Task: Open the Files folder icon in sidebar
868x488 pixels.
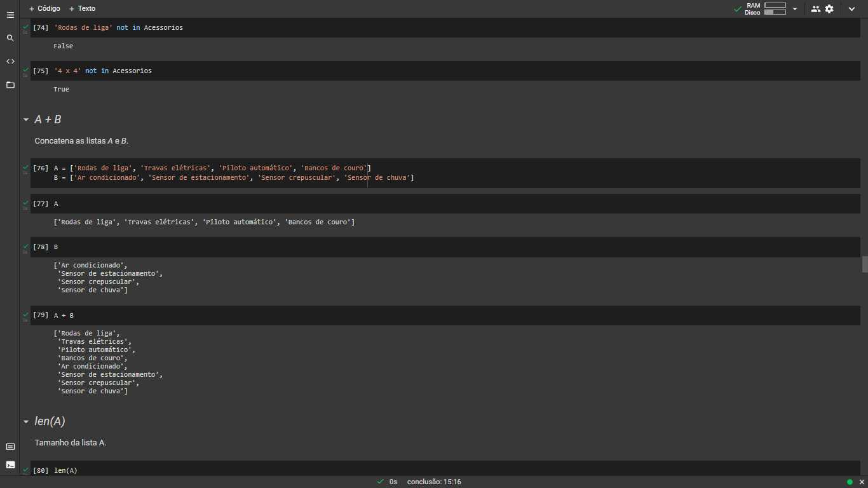Action: click(10, 85)
